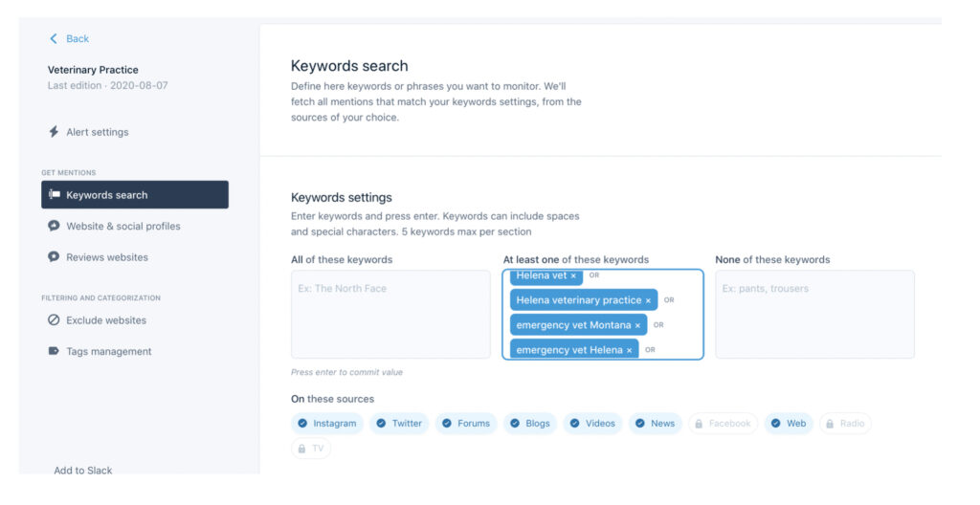Focus the 'All of these keywords' field
Screen dimensions: 980x505
(x=390, y=314)
